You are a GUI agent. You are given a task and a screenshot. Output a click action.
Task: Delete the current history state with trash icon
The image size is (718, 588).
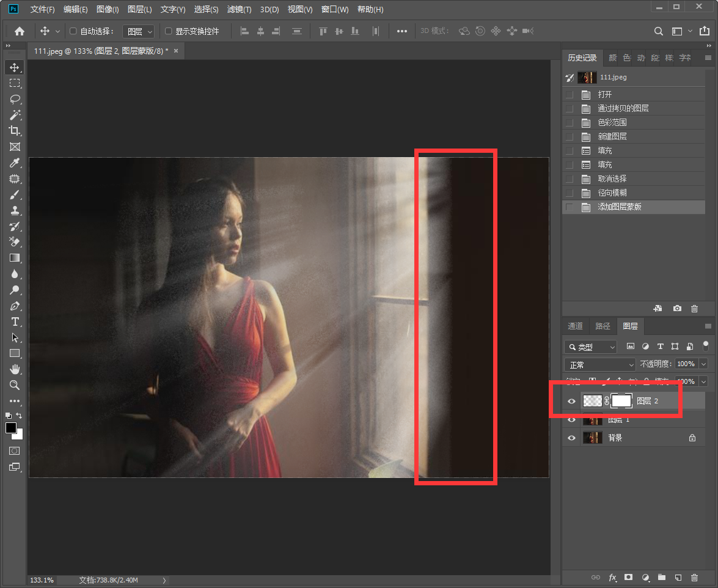point(694,309)
